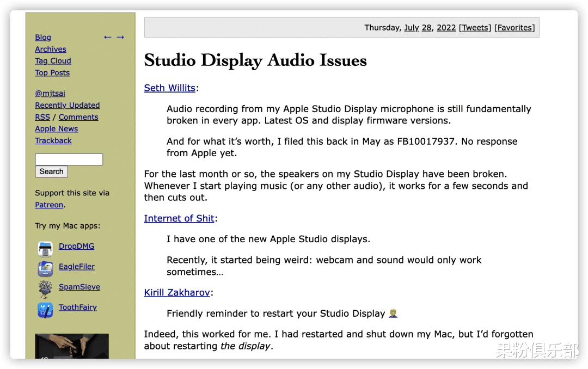The width and height of the screenshot is (588, 369).
Task: Open the Tag Cloud page
Action: (53, 61)
